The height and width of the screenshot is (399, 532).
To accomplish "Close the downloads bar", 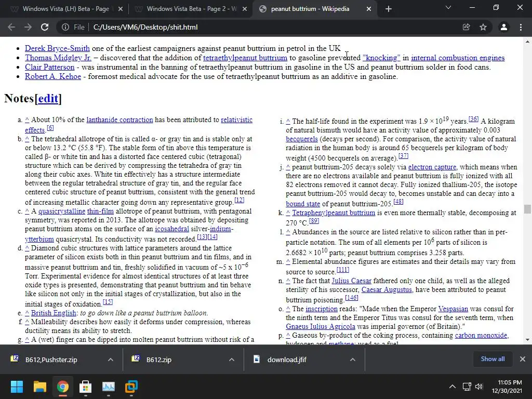I will click(523, 359).
